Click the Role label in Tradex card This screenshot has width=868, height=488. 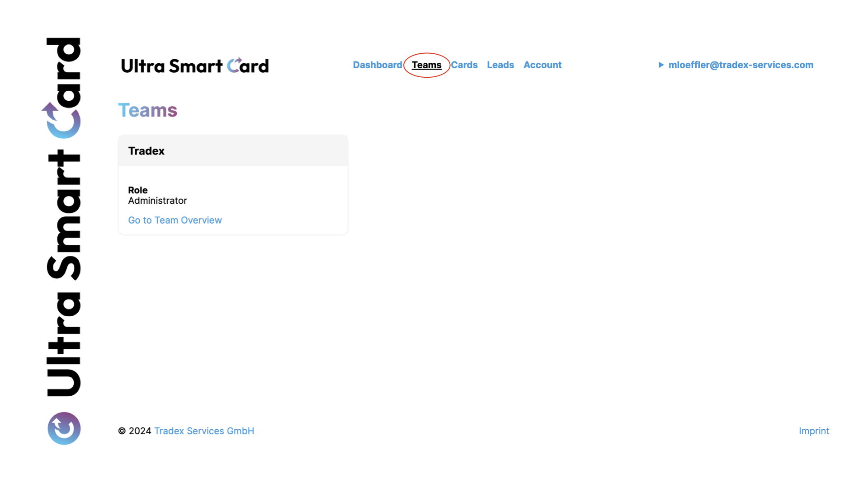pos(137,190)
